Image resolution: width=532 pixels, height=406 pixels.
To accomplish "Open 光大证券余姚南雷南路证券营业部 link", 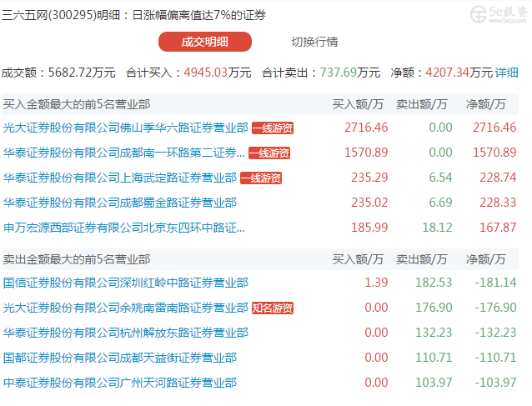I will point(126,308).
